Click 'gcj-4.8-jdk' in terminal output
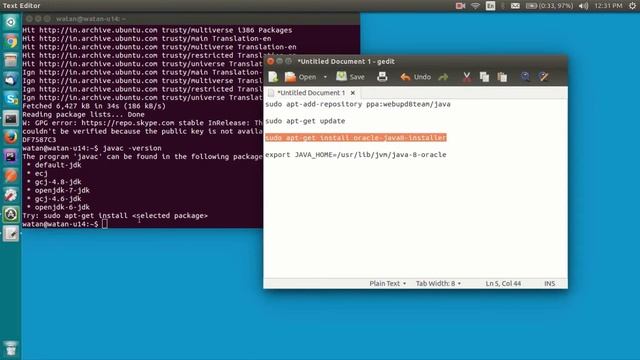This screenshot has width=640, height=360. tap(58, 182)
